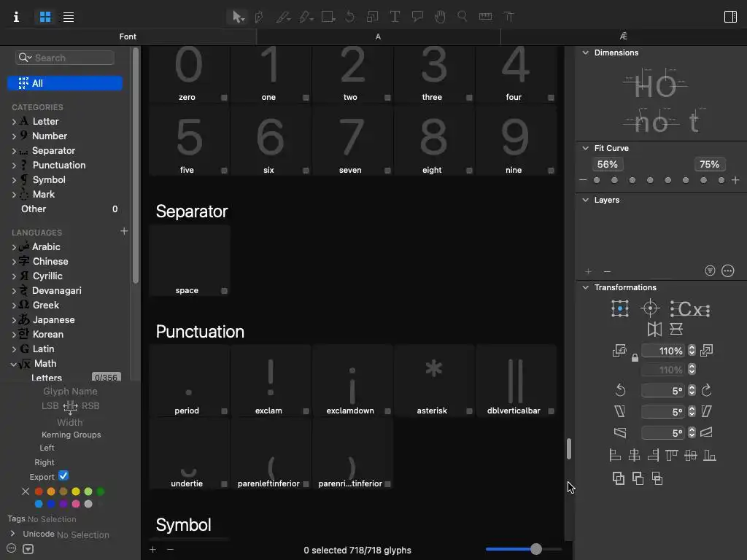
Task: Open the font info icon
Action: [x=16, y=17]
